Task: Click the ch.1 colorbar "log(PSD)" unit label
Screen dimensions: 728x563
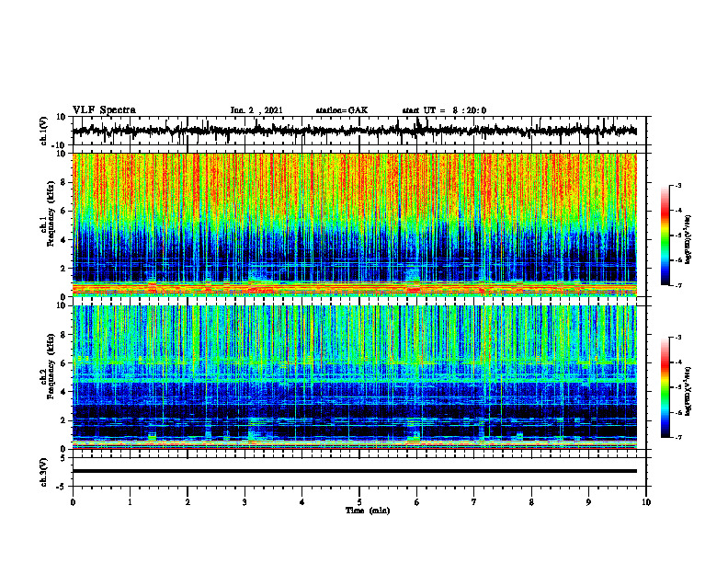Action: pyautogui.click(x=688, y=240)
